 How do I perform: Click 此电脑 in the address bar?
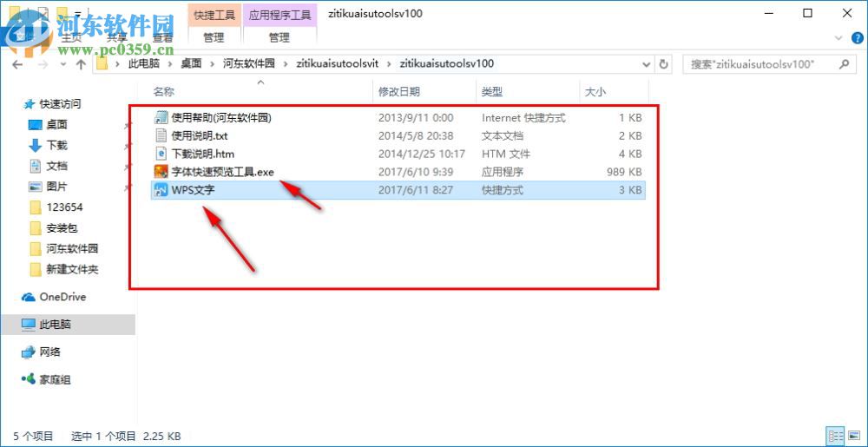pyautogui.click(x=143, y=63)
